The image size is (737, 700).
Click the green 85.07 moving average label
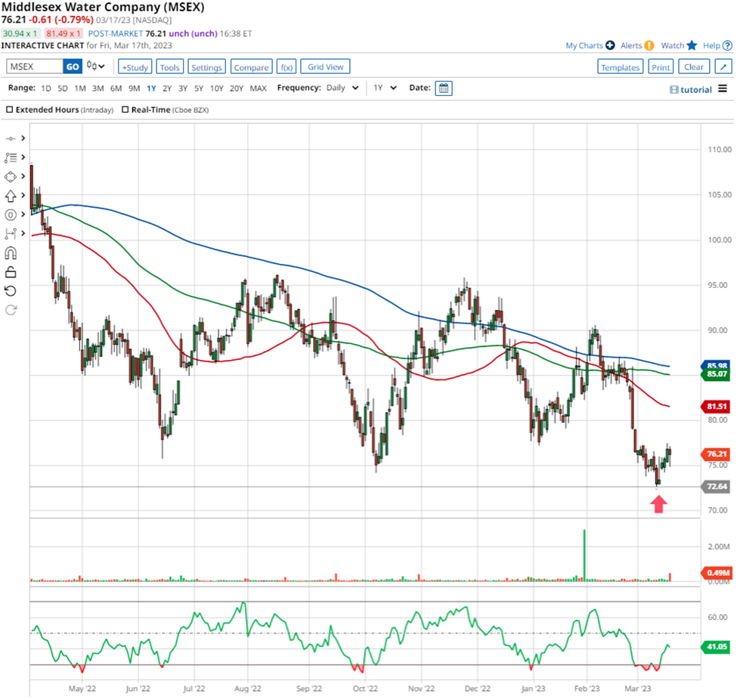pyautogui.click(x=716, y=374)
